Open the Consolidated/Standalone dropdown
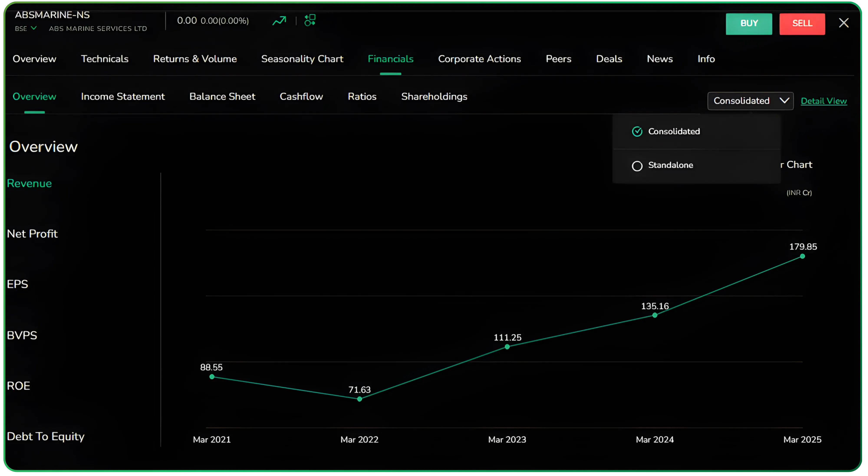Screen dimensions: 868x476 (x=750, y=101)
